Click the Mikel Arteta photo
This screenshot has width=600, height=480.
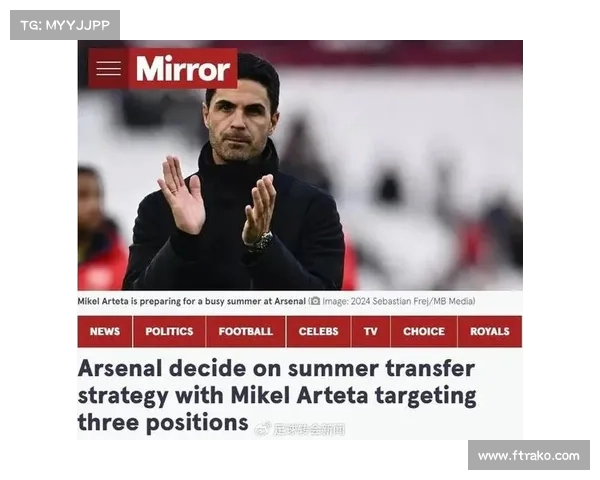[300, 165]
